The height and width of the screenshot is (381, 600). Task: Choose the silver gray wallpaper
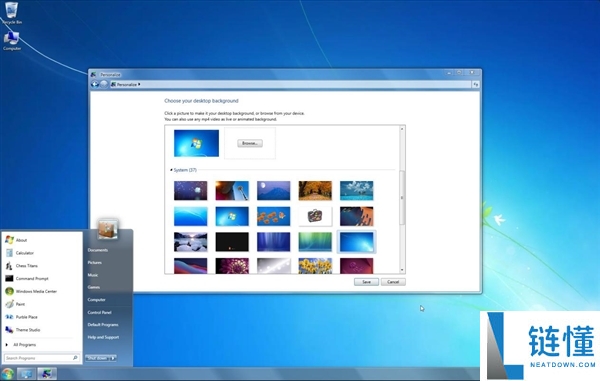[274, 265]
